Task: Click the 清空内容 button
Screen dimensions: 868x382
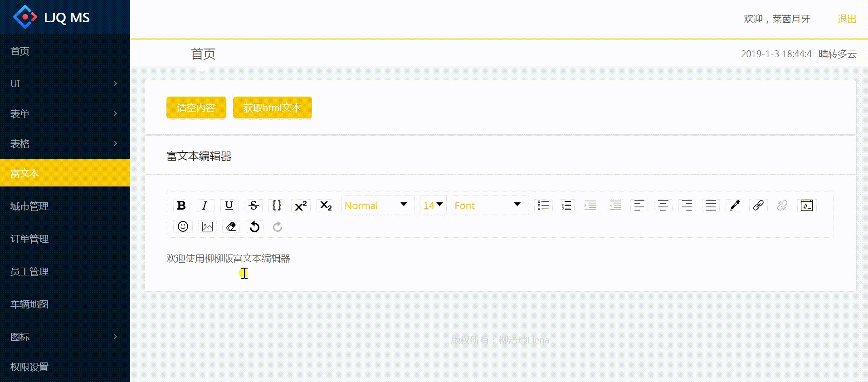Action: (196, 108)
